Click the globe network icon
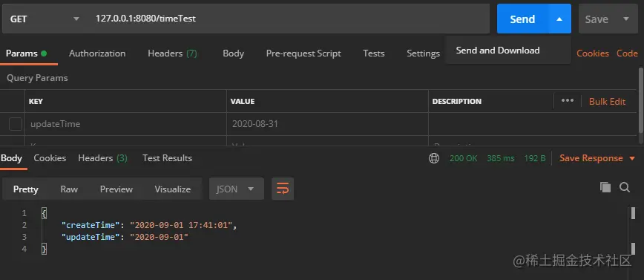This screenshot has height=280, width=644. click(x=434, y=158)
